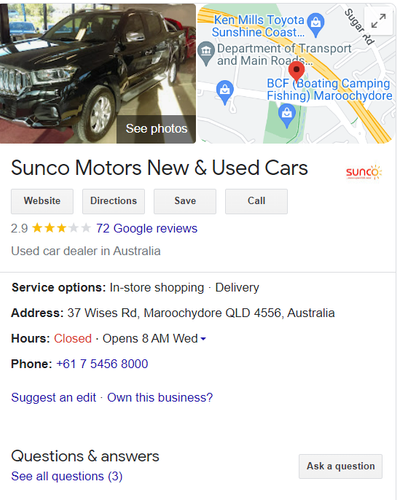Open See photos on car thumbnail
The height and width of the screenshot is (500, 397).
(156, 129)
